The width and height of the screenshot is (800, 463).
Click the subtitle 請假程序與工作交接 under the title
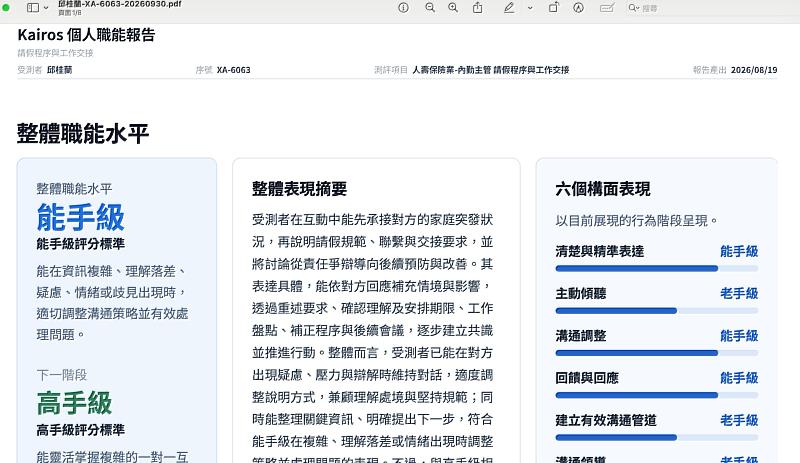55,53
